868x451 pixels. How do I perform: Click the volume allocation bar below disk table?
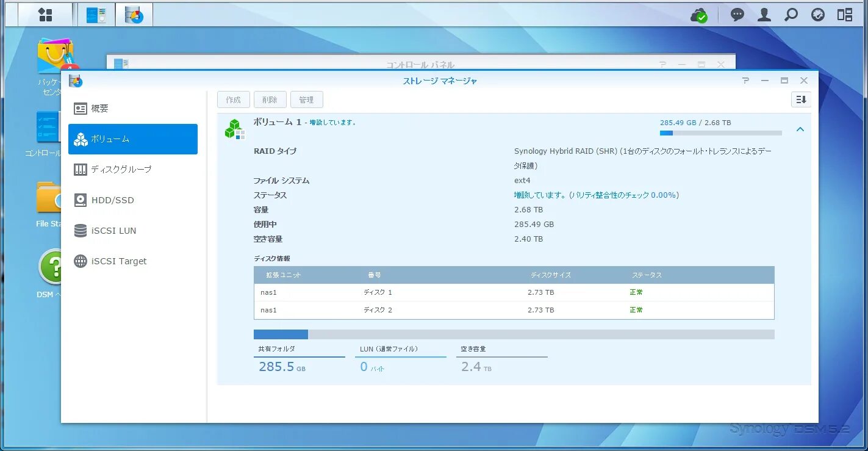coord(514,334)
